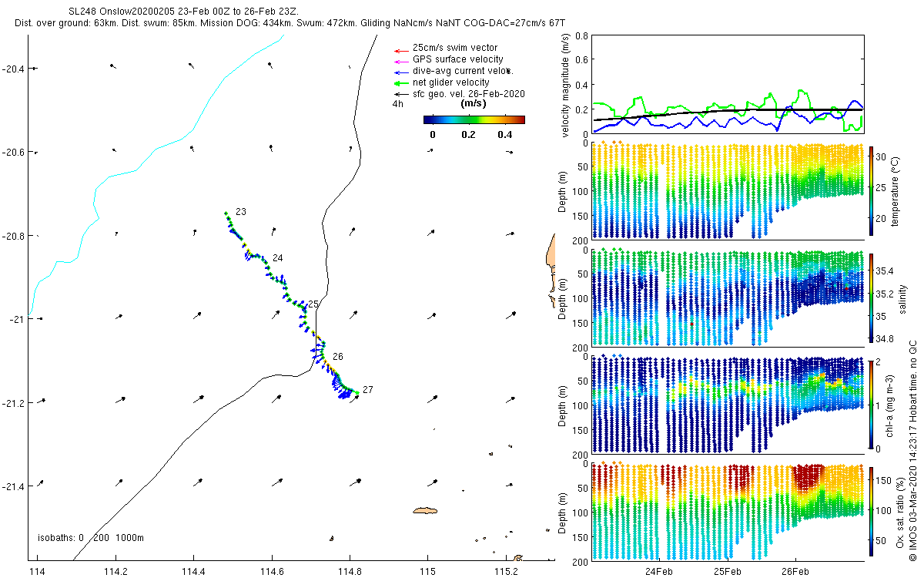Click the '24Feb' date tick label
Screen dimensions: 924x578
point(659,572)
